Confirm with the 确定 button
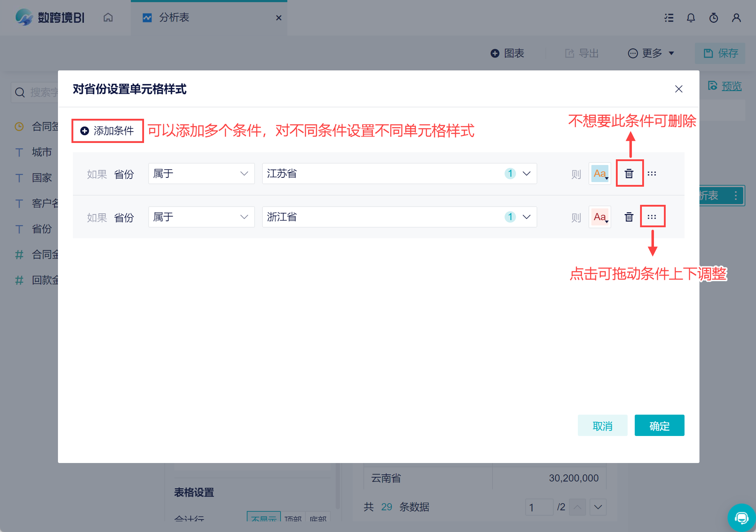This screenshot has width=756, height=532. coord(659,426)
